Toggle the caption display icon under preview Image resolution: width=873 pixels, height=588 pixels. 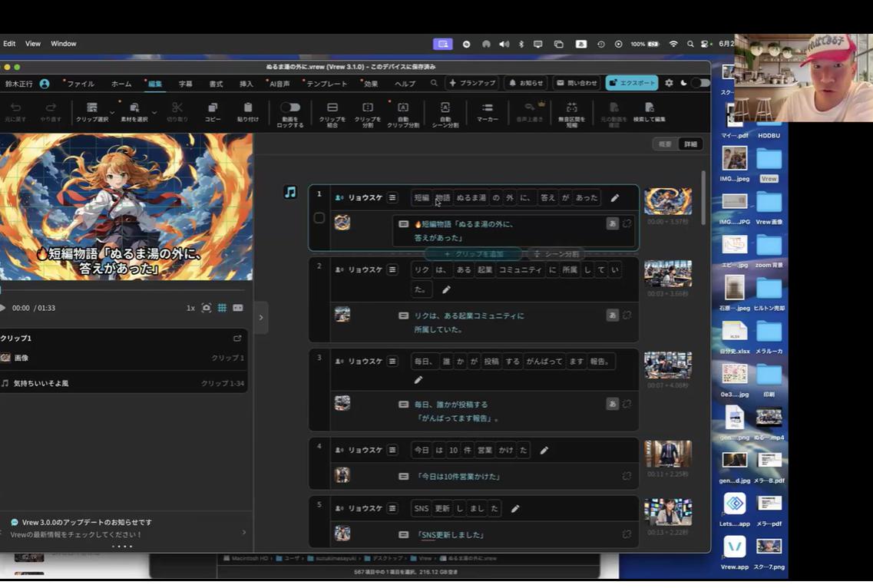(x=238, y=308)
